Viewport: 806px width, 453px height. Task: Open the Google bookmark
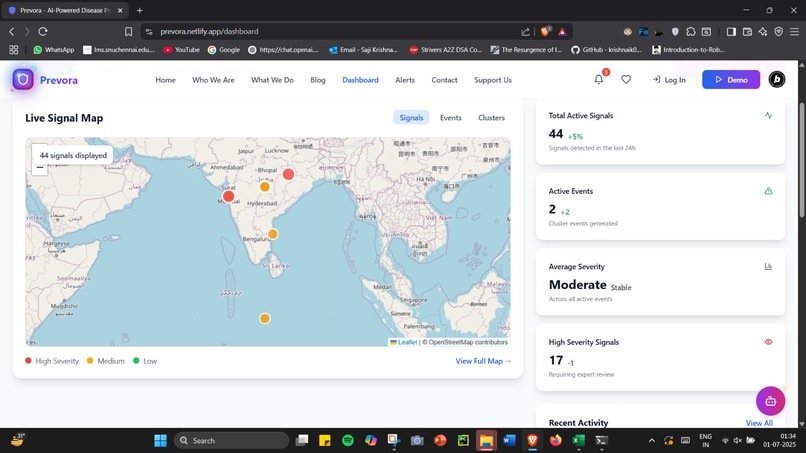pos(224,50)
